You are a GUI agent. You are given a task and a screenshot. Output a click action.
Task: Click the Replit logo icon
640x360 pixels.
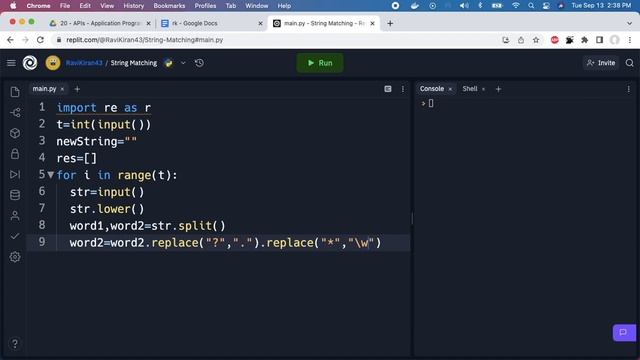click(x=30, y=63)
